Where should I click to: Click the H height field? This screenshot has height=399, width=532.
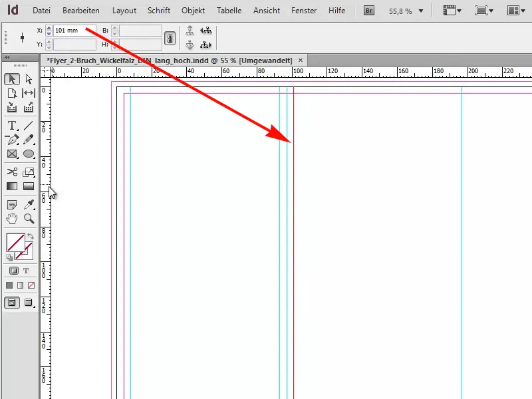140,45
